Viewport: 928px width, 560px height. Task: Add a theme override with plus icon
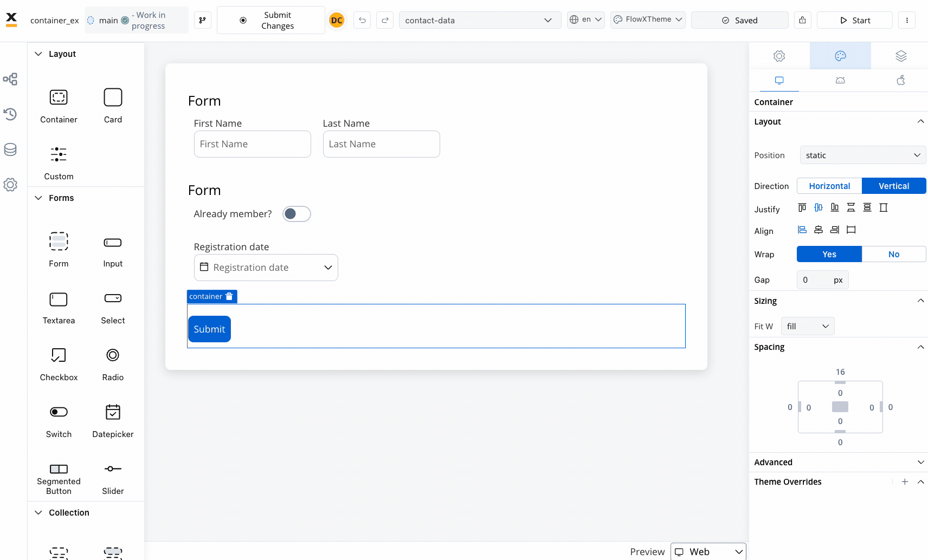coord(905,481)
